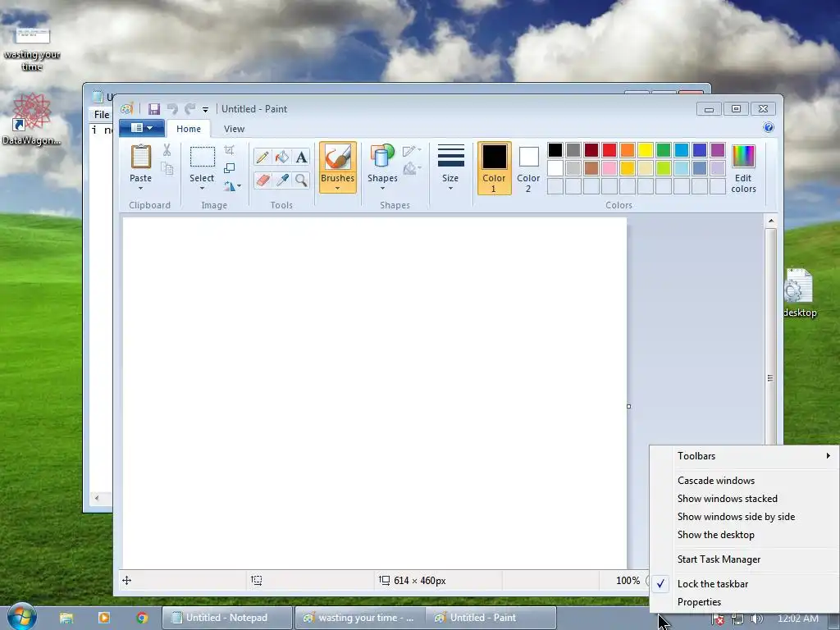Screen dimensions: 840x630
Task: Toggle Lock the taskbar option
Action: click(x=713, y=584)
